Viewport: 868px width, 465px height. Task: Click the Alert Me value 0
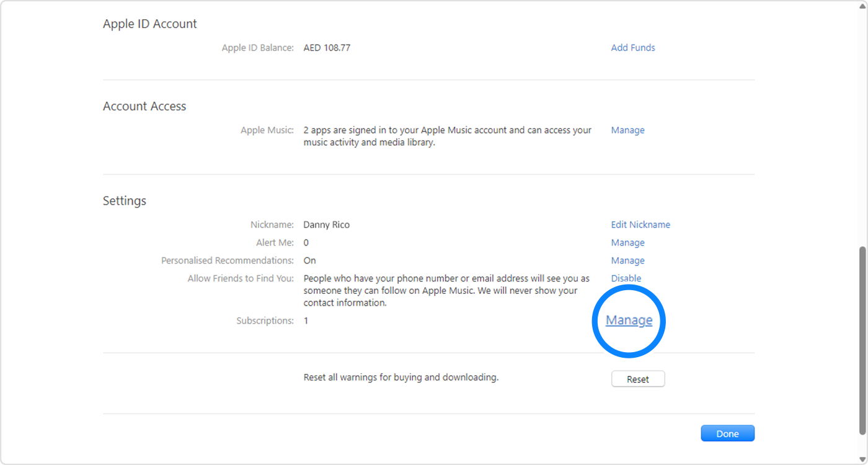pyautogui.click(x=306, y=242)
